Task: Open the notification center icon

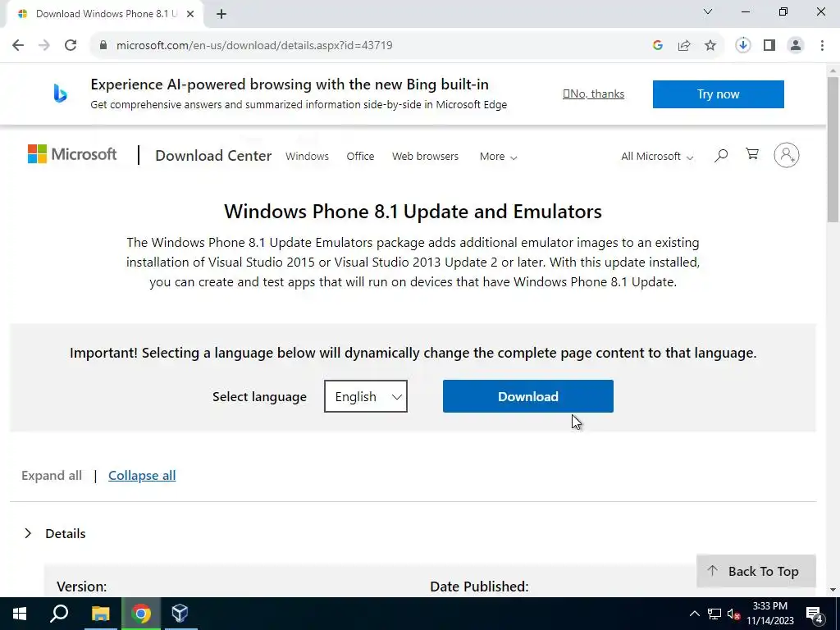Action: (815, 614)
